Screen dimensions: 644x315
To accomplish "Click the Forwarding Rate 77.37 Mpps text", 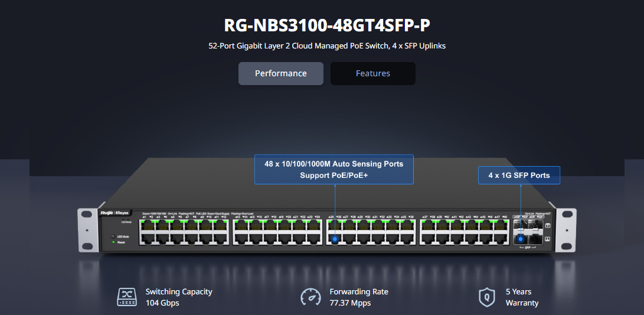I will (358, 297).
